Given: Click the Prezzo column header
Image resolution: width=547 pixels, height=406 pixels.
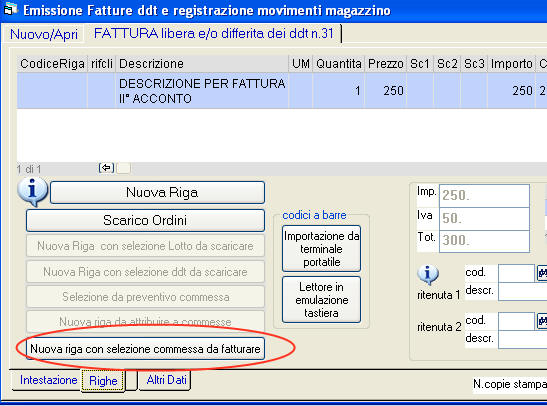Looking at the screenshot, I should point(386,64).
